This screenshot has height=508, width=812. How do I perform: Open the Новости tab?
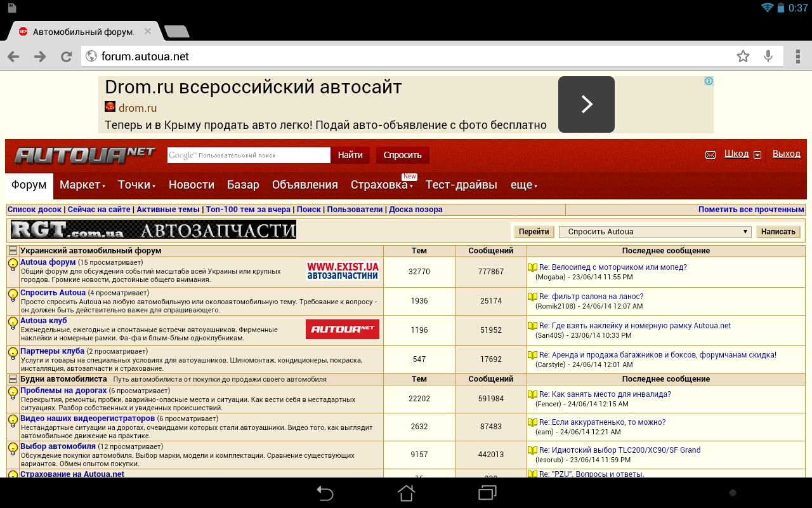point(191,185)
